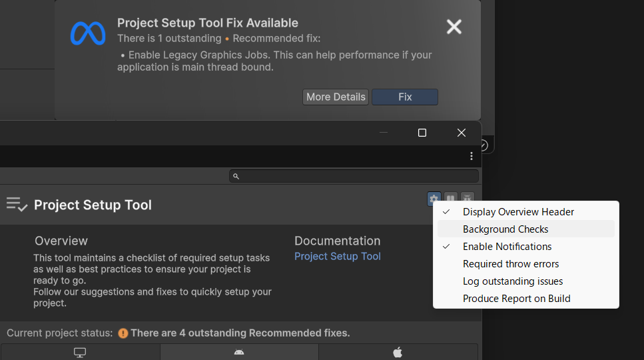644x360 pixels.
Task: Click the 'Current project status:' label
Action: 59,333
